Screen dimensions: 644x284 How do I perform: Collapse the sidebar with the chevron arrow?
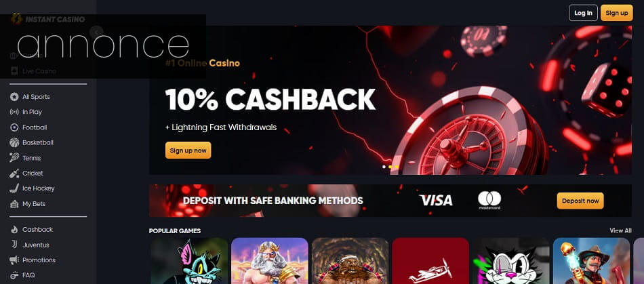(96, 32)
